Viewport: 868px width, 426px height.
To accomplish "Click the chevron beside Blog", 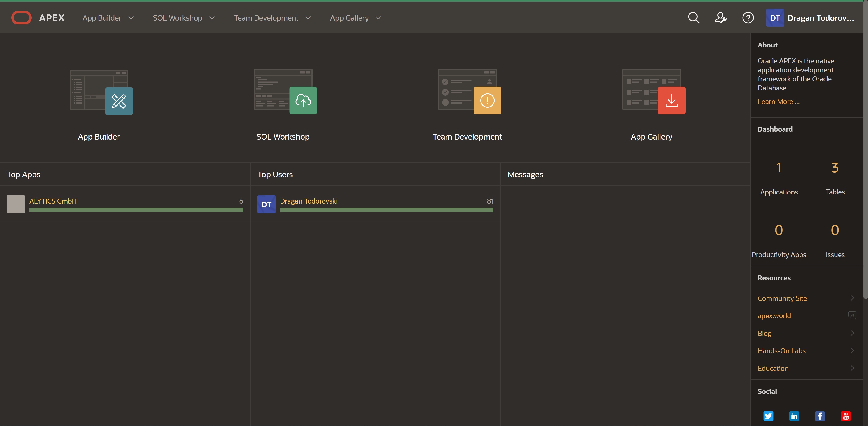I will (852, 333).
